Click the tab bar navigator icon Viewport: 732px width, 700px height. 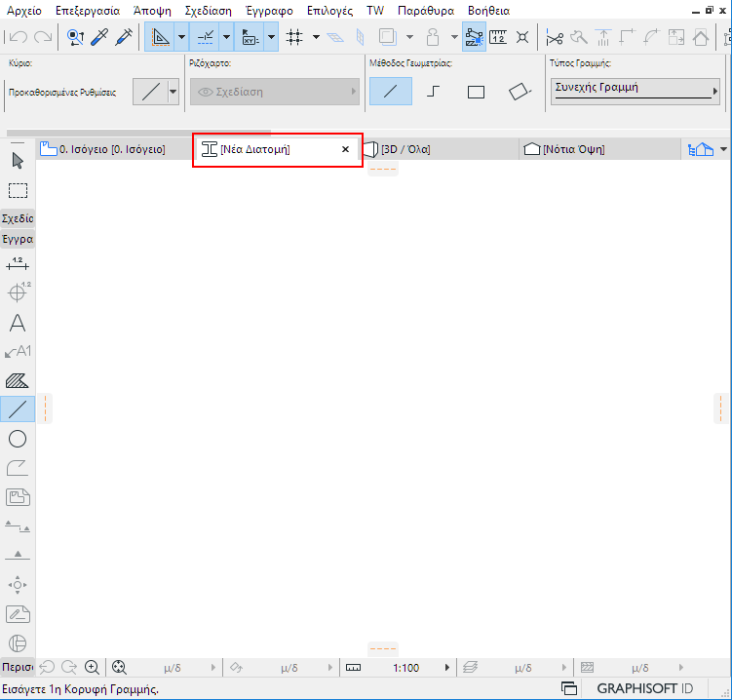point(701,149)
